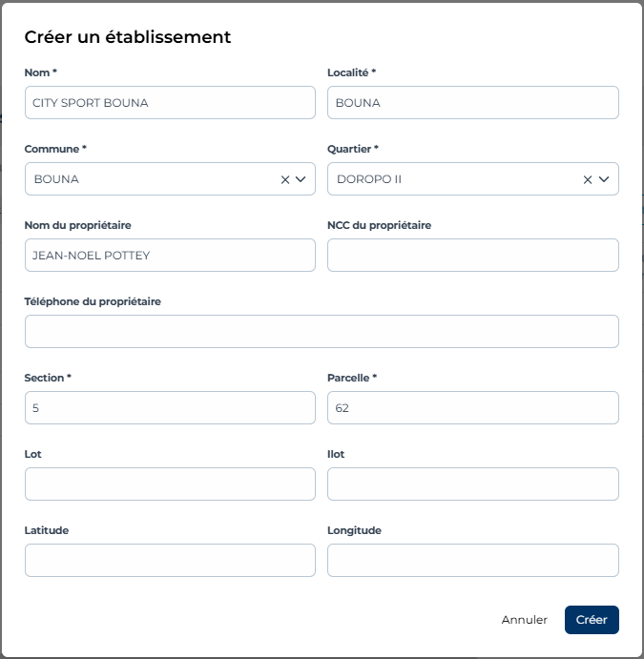Image resolution: width=644 pixels, height=659 pixels.
Task: Clear the Quartier DOROPO II selection
Action: pyautogui.click(x=588, y=179)
